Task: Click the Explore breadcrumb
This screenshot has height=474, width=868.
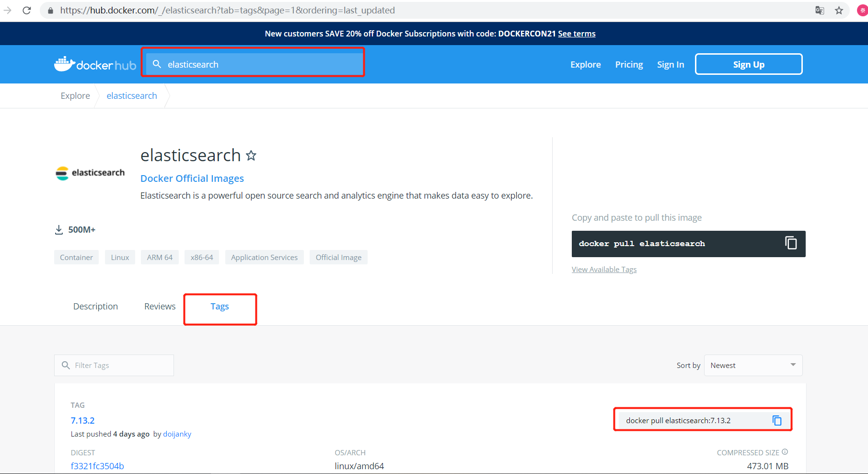Action: tap(75, 96)
